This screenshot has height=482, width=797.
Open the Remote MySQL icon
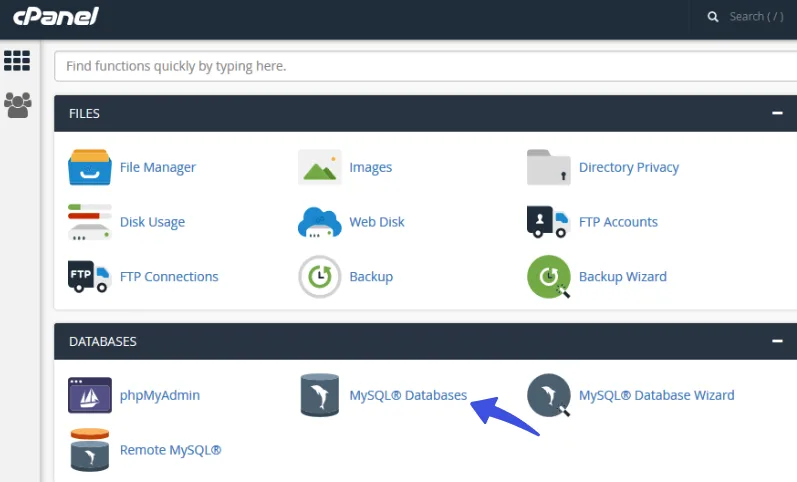click(x=89, y=450)
